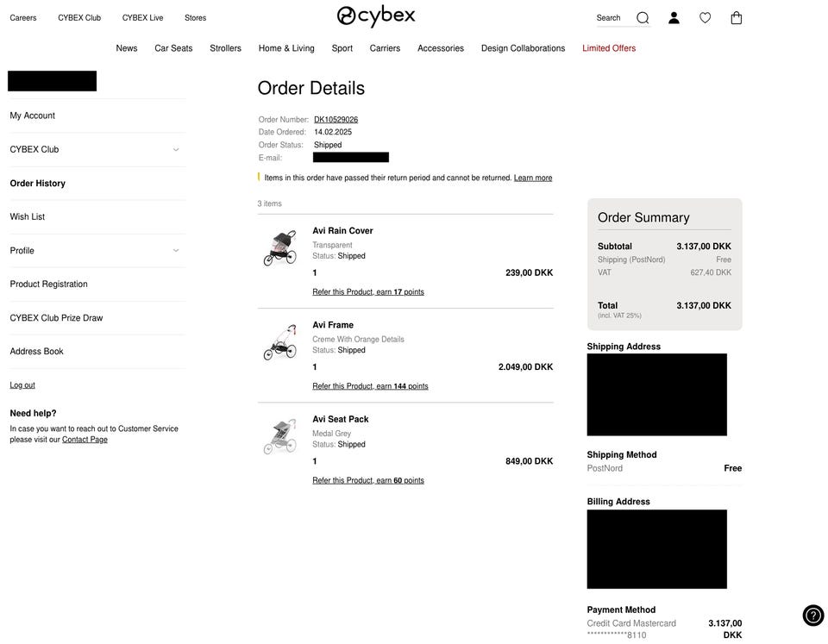Click the Subtotal 3.137,00 DKK value
Image resolution: width=828 pixels, height=644 pixels.
[704, 247]
